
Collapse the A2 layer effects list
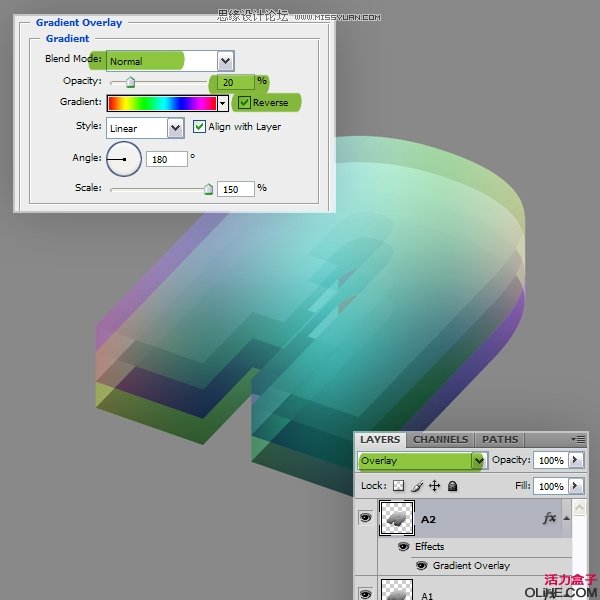pyautogui.click(x=566, y=518)
